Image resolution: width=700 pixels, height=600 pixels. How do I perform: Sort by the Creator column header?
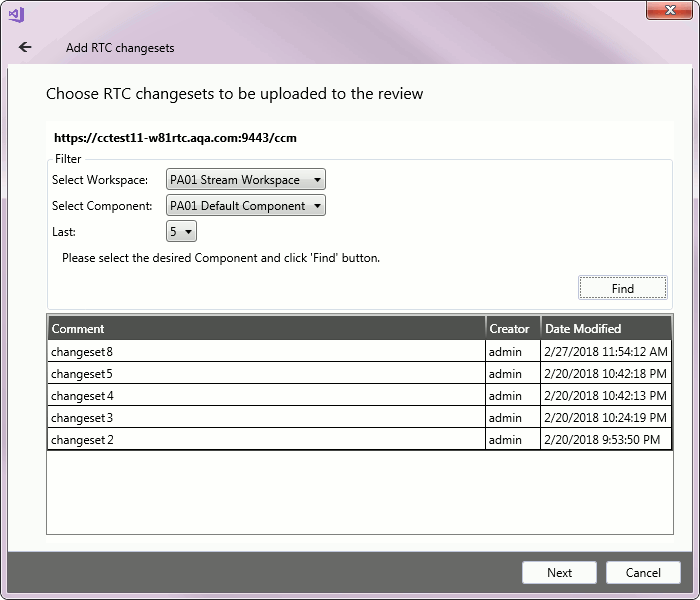(x=510, y=329)
